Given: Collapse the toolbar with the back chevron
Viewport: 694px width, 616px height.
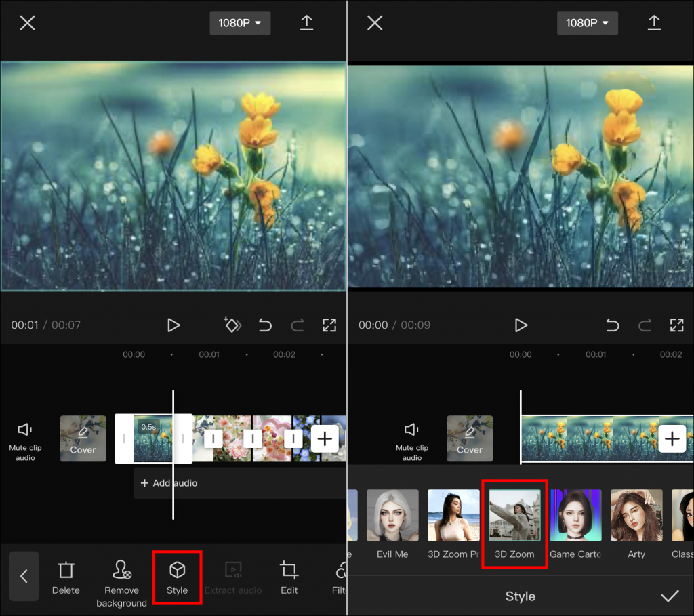Looking at the screenshot, I should pos(24,577).
